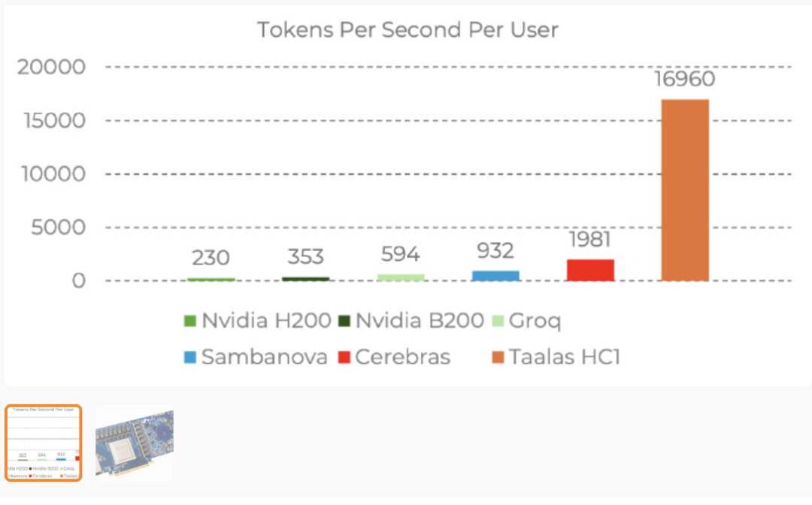Image resolution: width=812 pixels, height=505 pixels.
Task: Click the red Cerebras legend swatch
Action: click(344, 357)
